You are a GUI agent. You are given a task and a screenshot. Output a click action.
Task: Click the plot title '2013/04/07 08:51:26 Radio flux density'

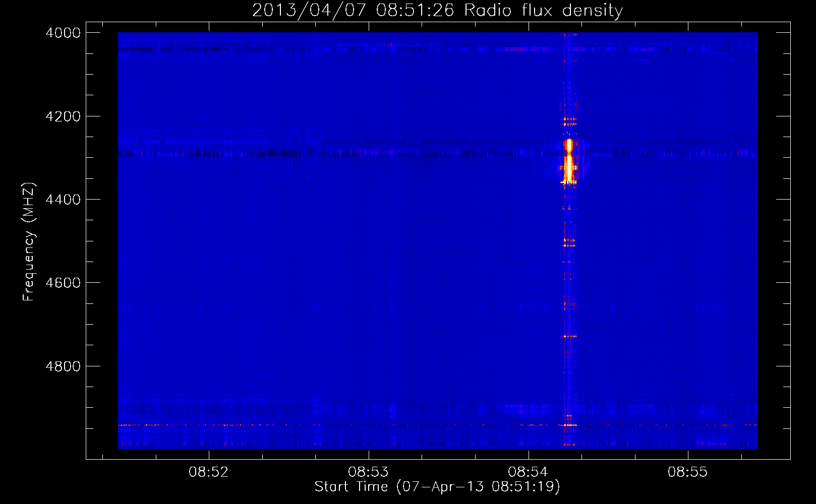tap(437, 10)
